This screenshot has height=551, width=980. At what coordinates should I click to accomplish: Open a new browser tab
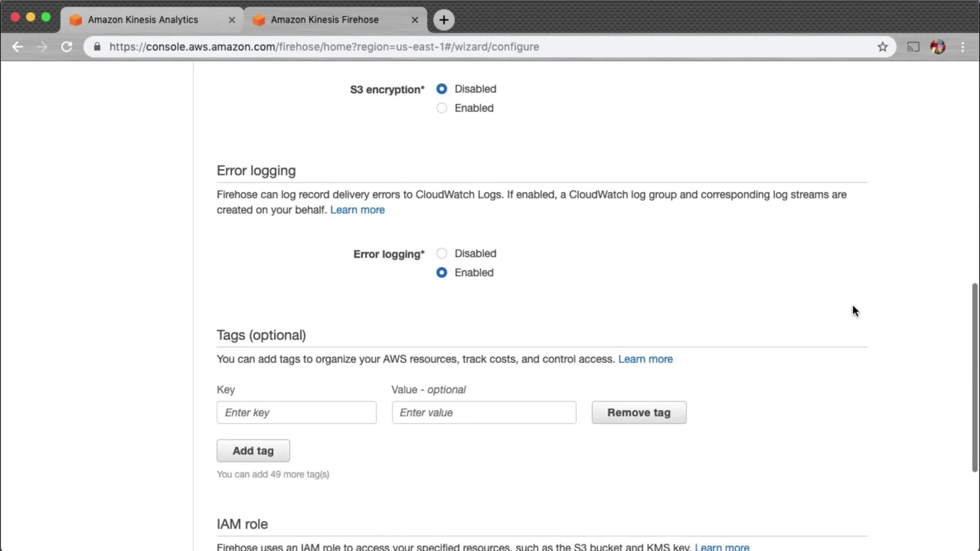pos(444,20)
